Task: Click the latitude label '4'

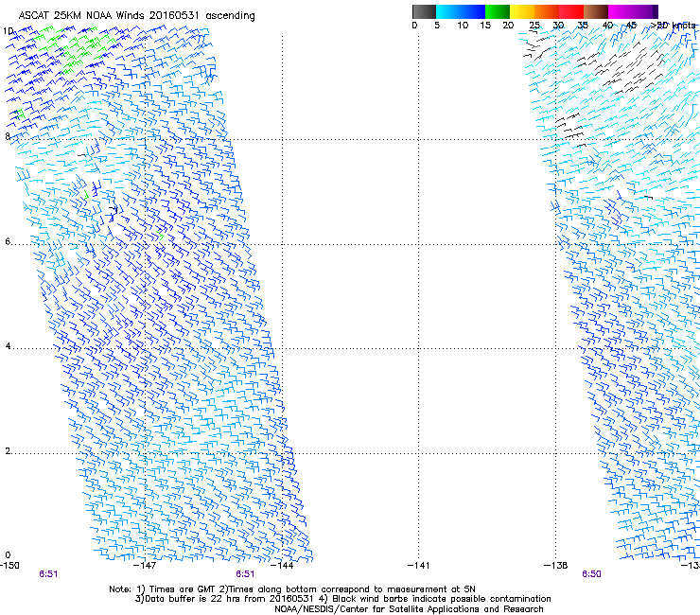Action: 8,346
